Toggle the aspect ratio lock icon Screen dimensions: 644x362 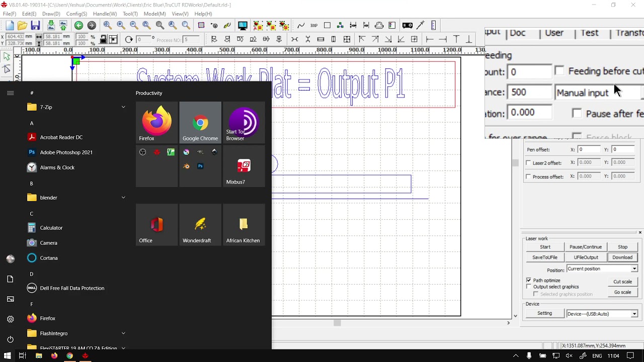[103, 39]
